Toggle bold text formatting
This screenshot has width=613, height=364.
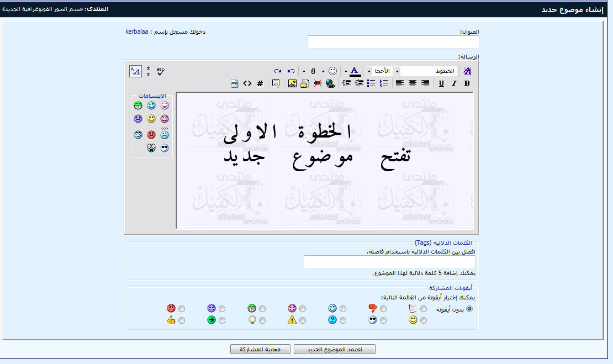[x=467, y=83]
